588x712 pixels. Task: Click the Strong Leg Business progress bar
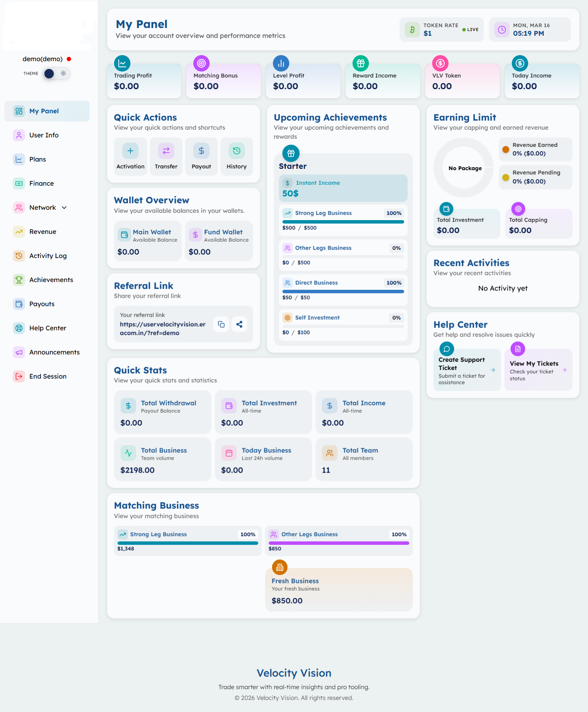coord(343,222)
